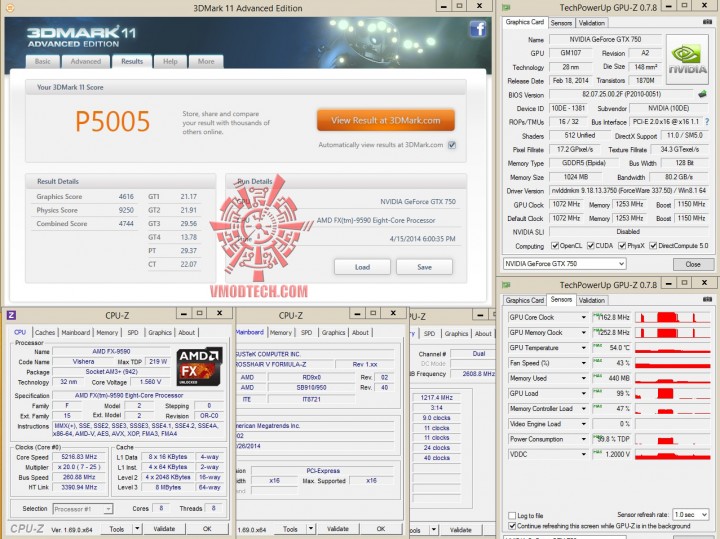Open the GPU Temperature sensor dropdown

point(584,348)
